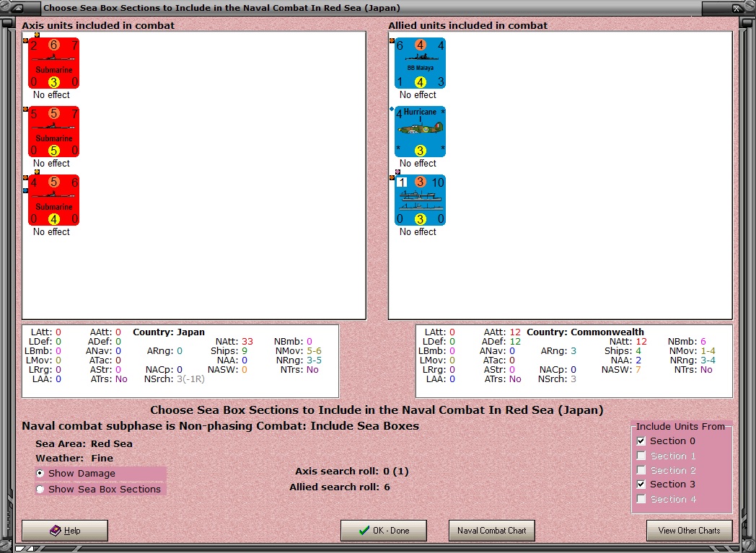
Task: Toggle the Section 4 checkbox
Action: point(641,498)
